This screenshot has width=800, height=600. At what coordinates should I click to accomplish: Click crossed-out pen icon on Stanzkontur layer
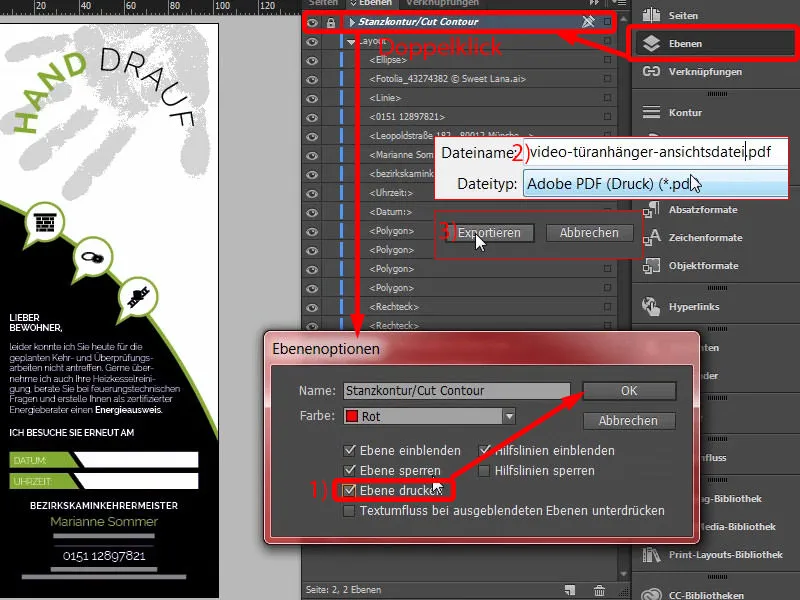588,21
